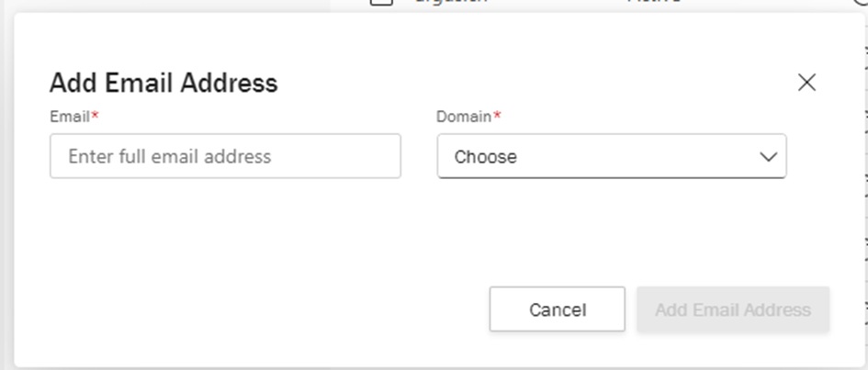Dismiss the dialog using Cancel
Viewport: 868px width, 370px height.
[557, 309]
